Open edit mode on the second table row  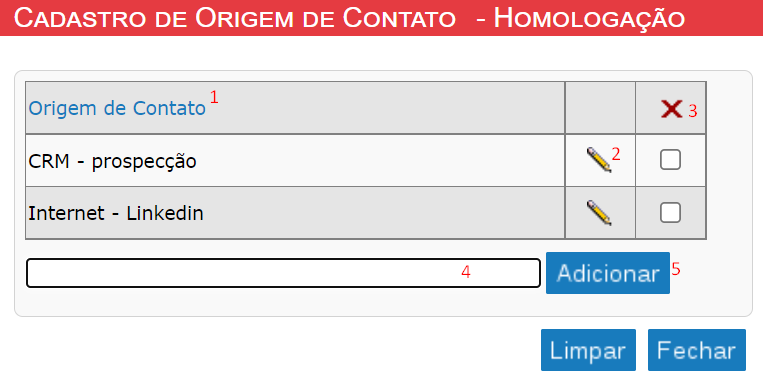tap(599, 213)
